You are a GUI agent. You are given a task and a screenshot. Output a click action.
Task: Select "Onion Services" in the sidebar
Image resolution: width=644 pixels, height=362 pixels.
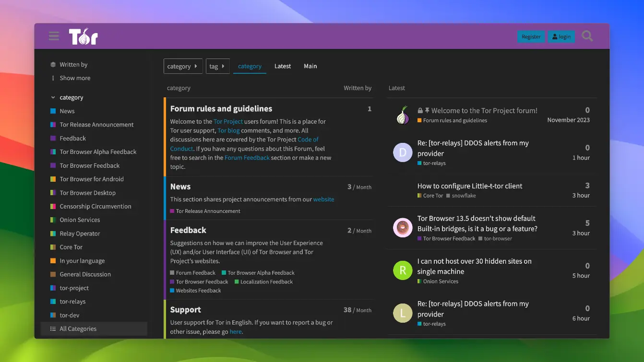coord(79,220)
